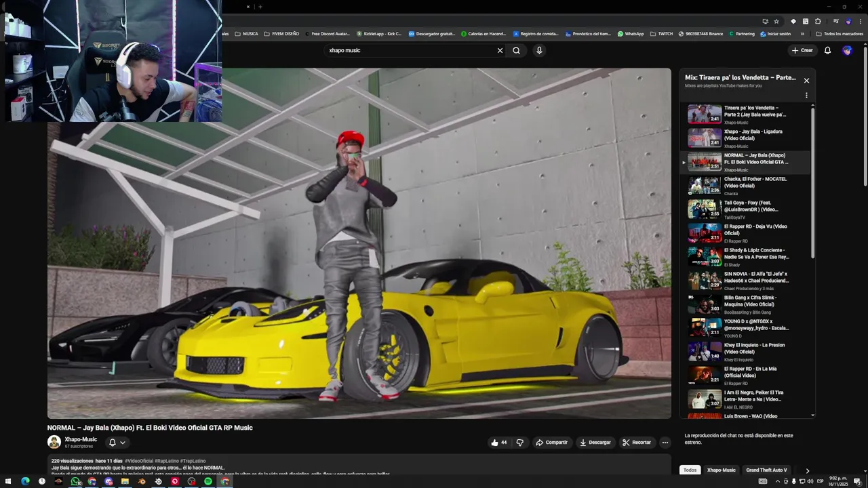Open the Iniciar sesión bookmark
The image size is (868, 488).
(x=775, y=34)
